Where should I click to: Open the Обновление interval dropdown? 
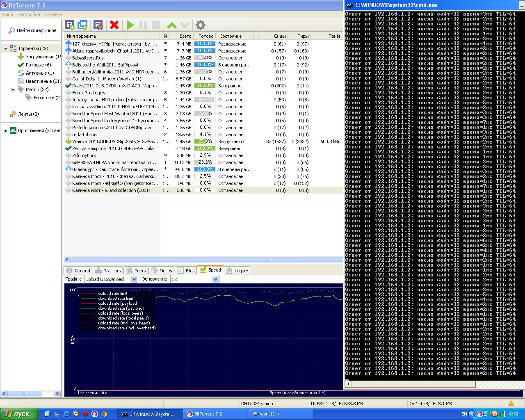[x=194, y=279]
